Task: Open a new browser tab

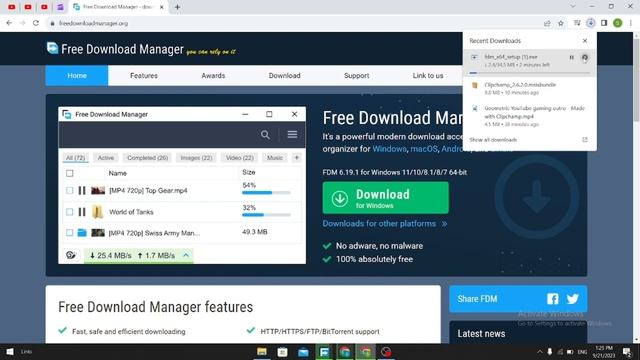Action: tap(177, 7)
